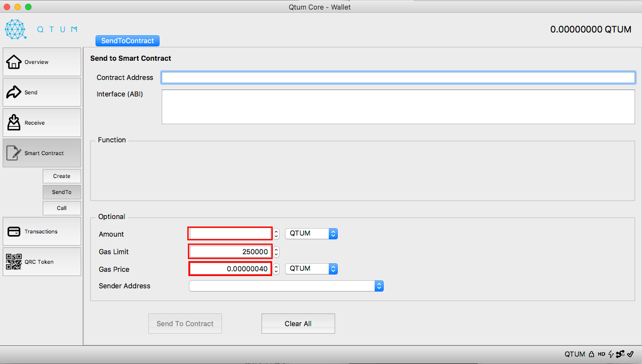Image resolution: width=642 pixels, height=364 pixels.
Task: Click the Send to Smart Contract heading
Action: pos(131,58)
